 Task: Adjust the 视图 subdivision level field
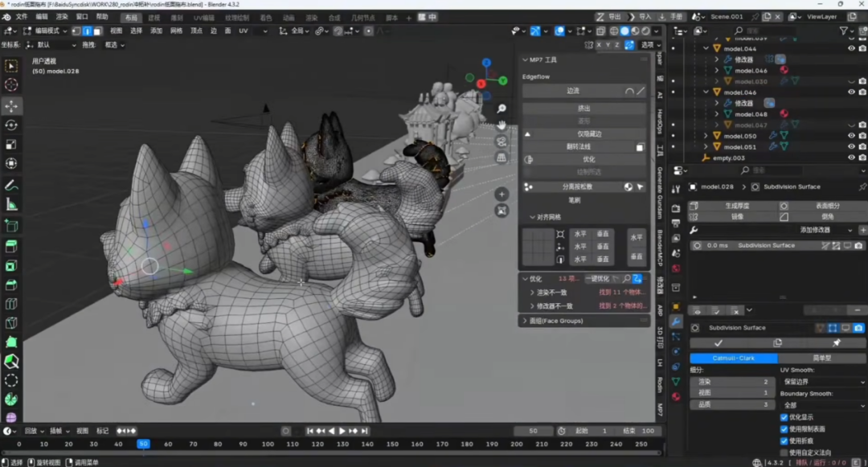734,393
